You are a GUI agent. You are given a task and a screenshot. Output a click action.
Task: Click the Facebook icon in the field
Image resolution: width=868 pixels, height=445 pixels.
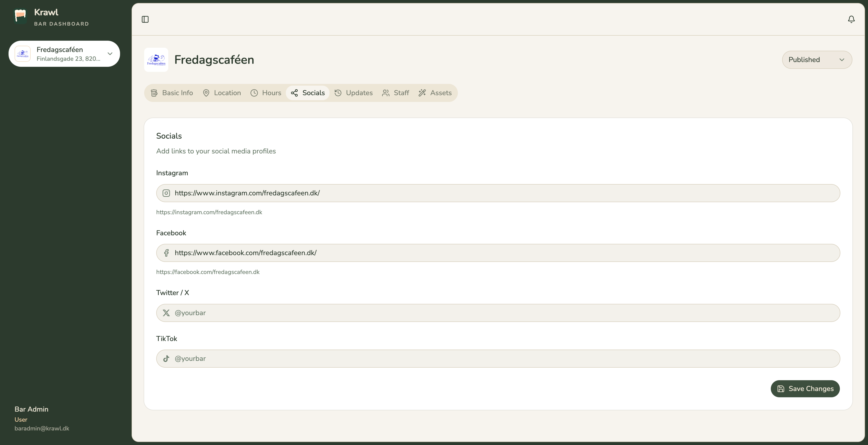click(166, 253)
